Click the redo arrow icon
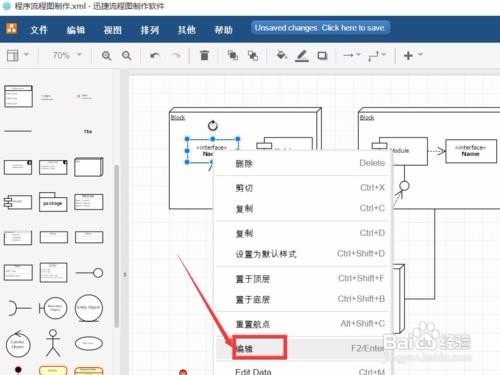 176,56
